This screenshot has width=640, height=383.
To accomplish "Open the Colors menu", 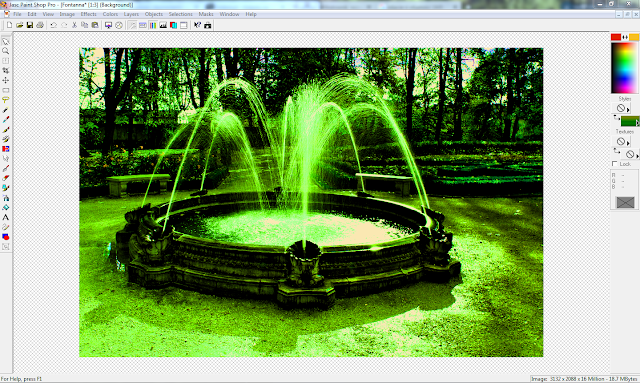I will (x=110, y=14).
